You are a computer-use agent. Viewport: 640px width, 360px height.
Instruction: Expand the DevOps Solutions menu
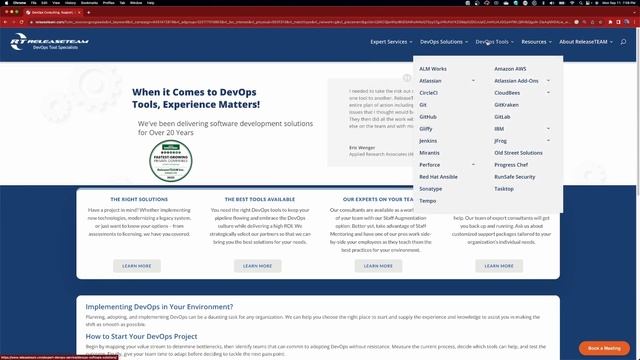444,42
